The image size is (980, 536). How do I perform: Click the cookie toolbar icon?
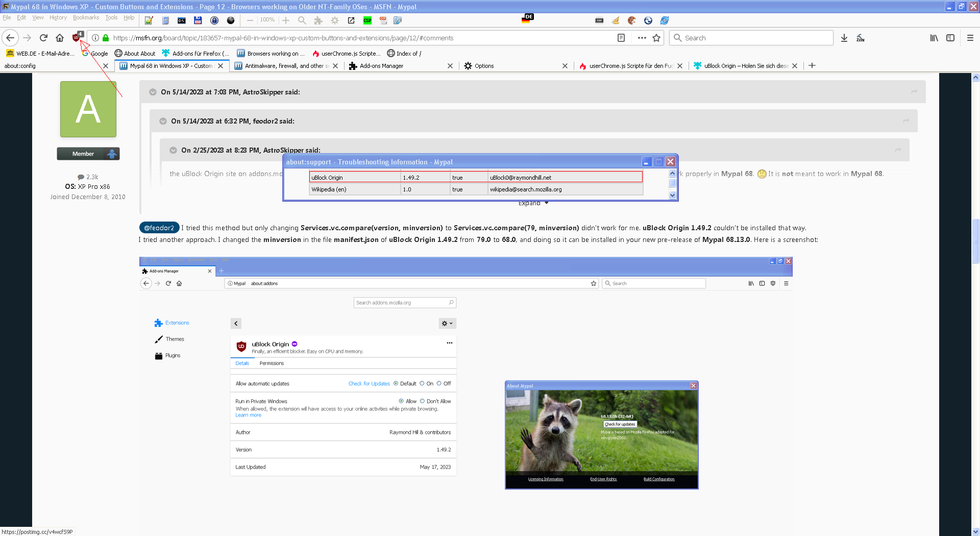point(632,20)
